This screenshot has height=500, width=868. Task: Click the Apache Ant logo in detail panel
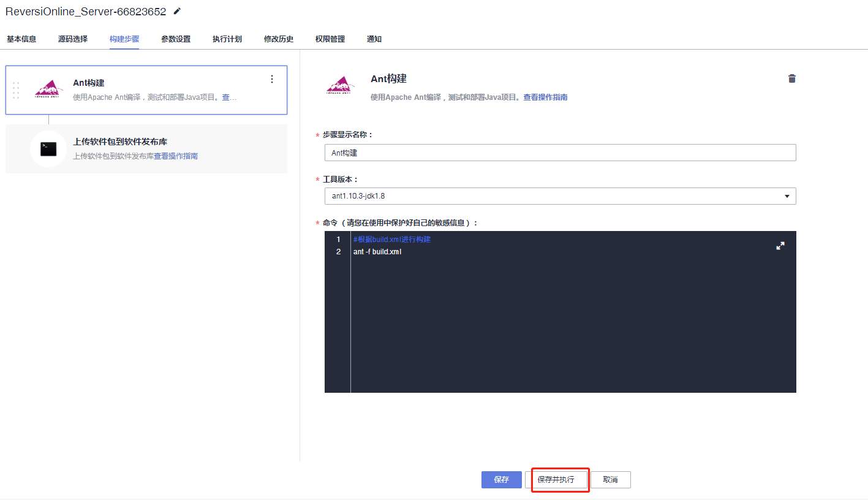pyautogui.click(x=340, y=86)
